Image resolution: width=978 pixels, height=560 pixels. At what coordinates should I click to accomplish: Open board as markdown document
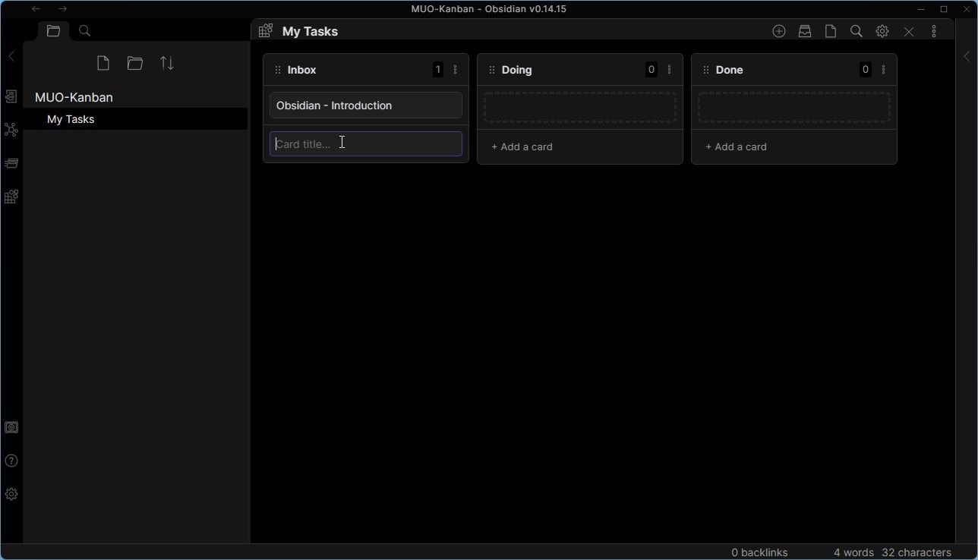click(x=831, y=31)
